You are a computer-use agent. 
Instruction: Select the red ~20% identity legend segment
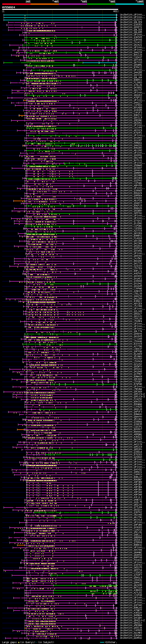click(x=16, y=4)
